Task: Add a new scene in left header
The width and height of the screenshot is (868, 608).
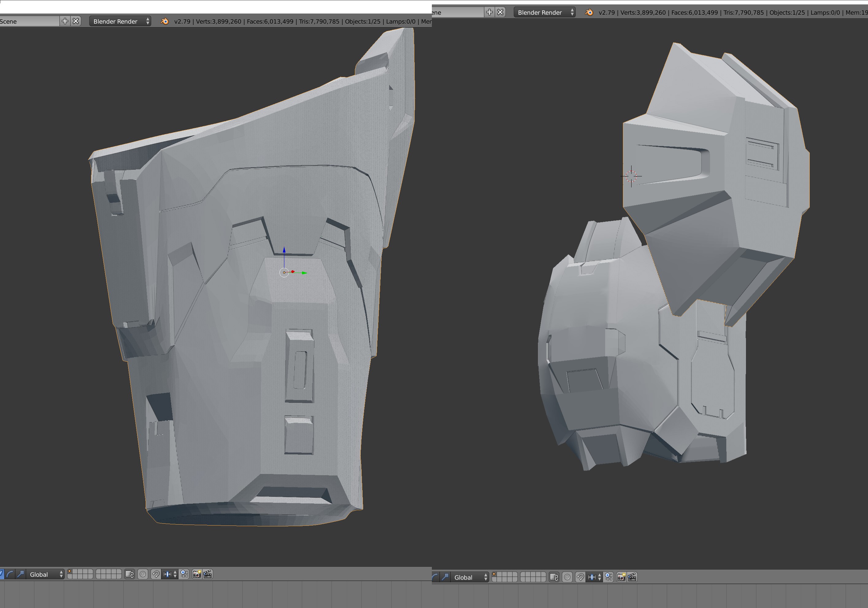Action: (x=65, y=21)
